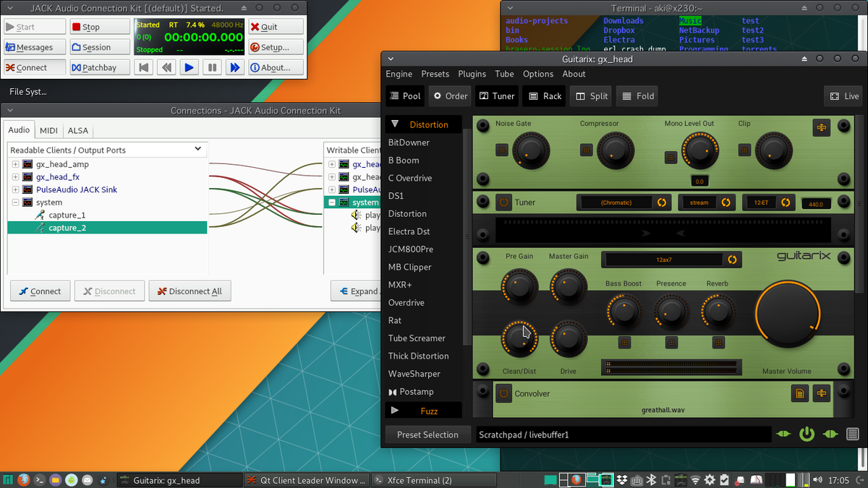Collapse the Distortion category triangle
Screen dimensions: 868x488
point(395,124)
